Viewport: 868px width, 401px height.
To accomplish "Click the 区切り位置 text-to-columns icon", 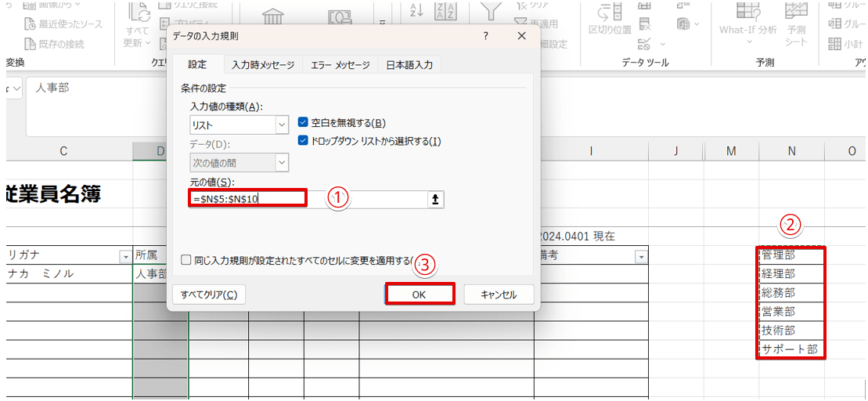I will tap(610, 11).
